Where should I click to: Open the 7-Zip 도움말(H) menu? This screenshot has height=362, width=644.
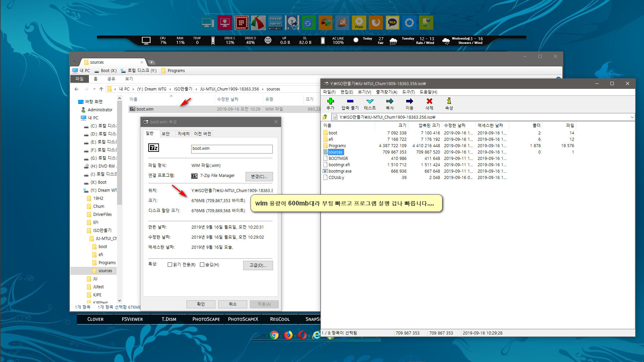(428, 92)
